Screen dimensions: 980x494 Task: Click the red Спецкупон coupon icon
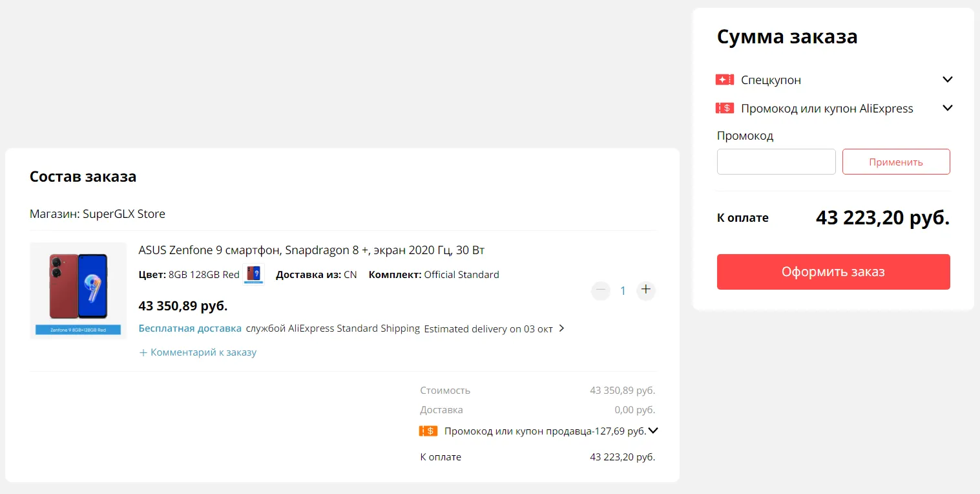(724, 80)
